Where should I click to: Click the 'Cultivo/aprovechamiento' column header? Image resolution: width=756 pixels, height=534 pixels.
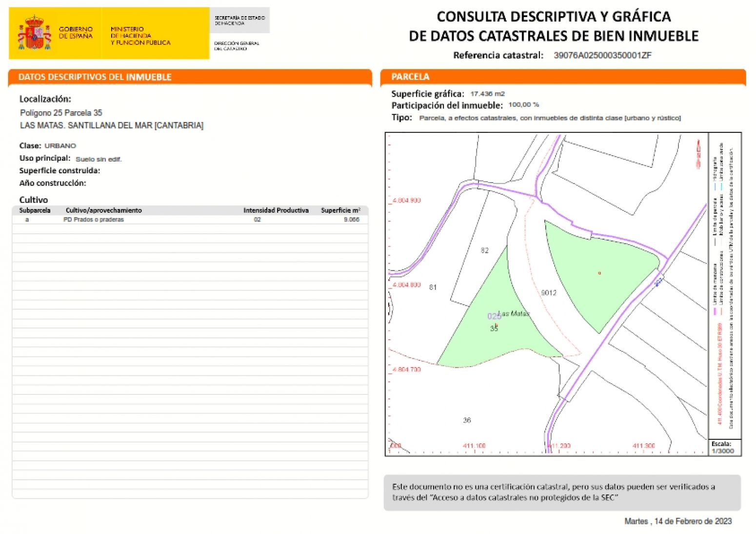(x=104, y=210)
